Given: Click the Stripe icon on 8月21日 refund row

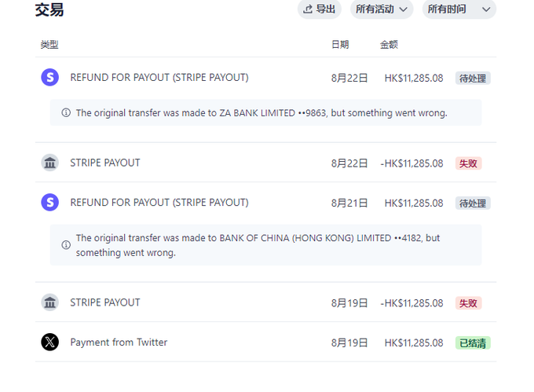Looking at the screenshot, I should pos(50,203).
